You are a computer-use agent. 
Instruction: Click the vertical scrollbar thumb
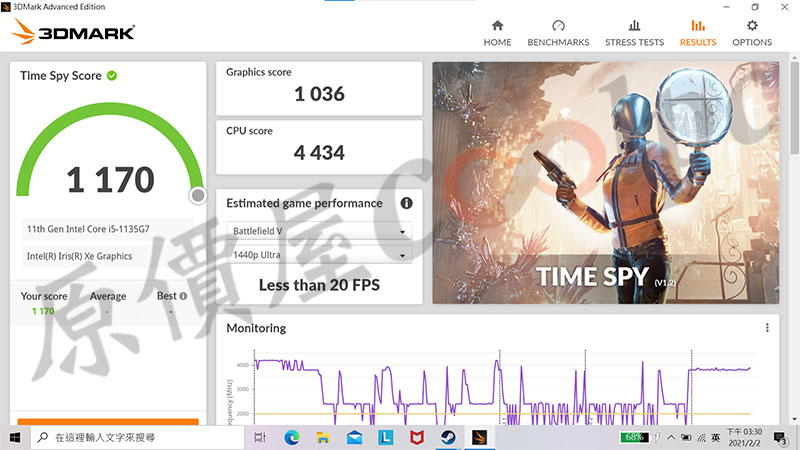794,107
